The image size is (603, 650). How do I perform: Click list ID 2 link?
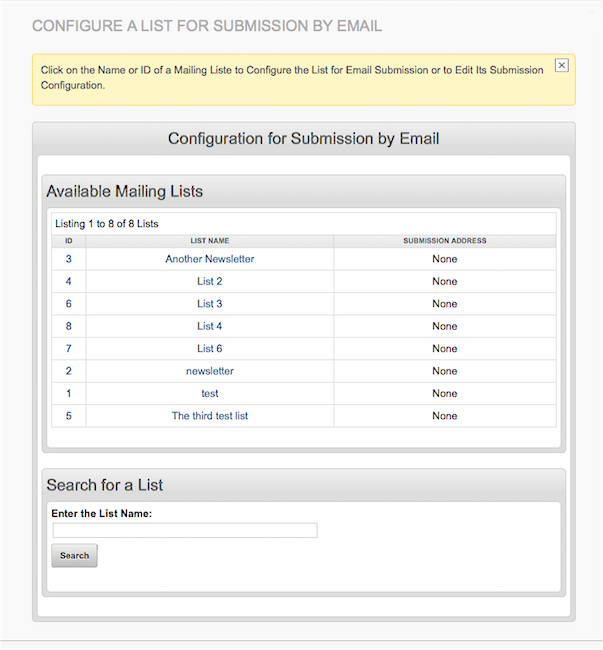[x=69, y=371]
